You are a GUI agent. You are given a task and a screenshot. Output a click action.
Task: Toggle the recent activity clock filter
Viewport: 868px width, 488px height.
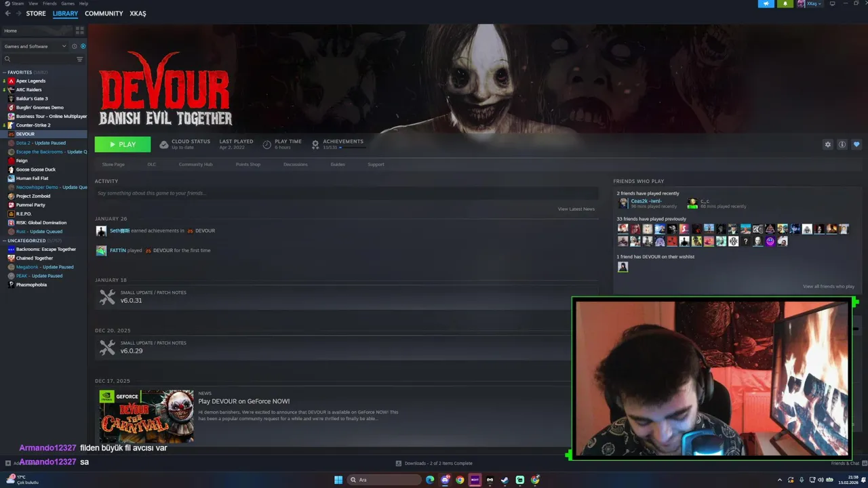click(x=75, y=46)
